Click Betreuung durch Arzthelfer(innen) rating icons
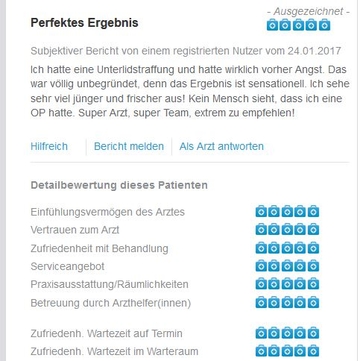Image resolution: width=360 pixels, height=361 pixels. (x=287, y=302)
